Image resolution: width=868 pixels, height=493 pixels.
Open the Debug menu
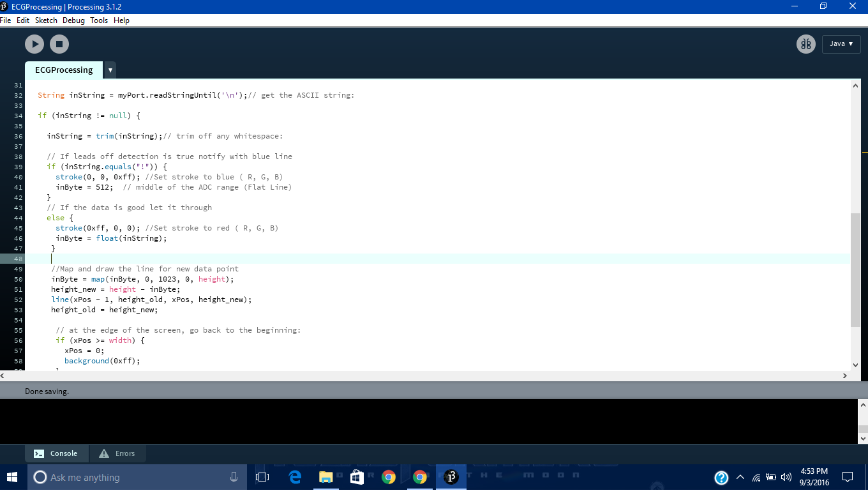point(73,20)
